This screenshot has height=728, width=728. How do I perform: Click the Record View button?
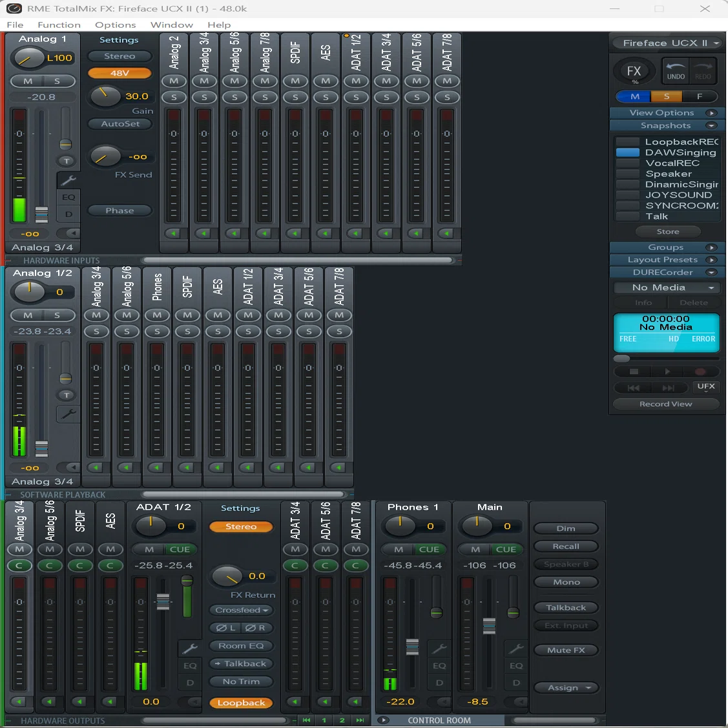(x=666, y=404)
